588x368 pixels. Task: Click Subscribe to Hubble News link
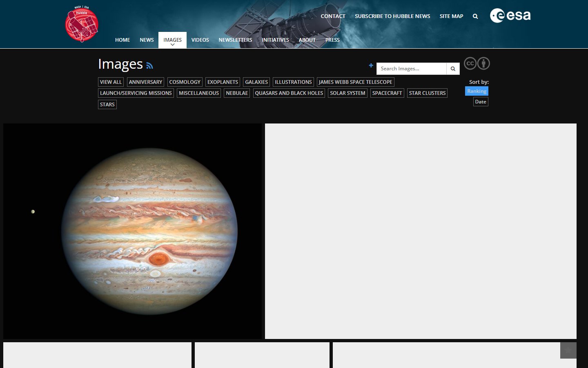[x=392, y=16]
